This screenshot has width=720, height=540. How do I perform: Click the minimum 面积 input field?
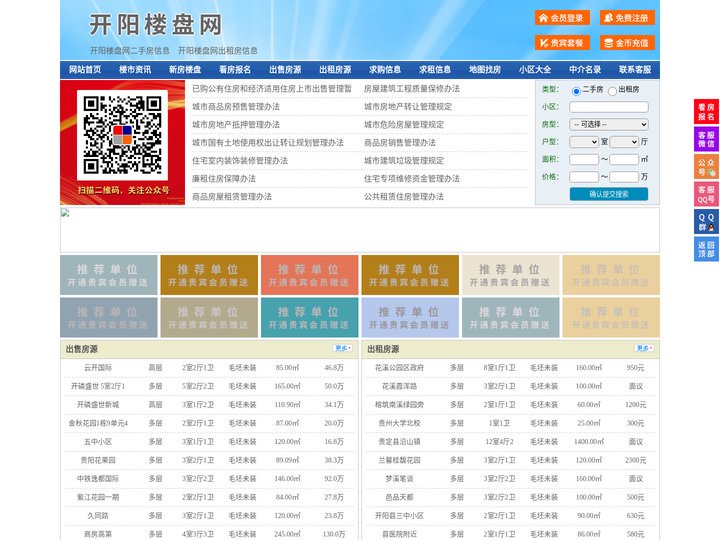pyautogui.click(x=584, y=159)
